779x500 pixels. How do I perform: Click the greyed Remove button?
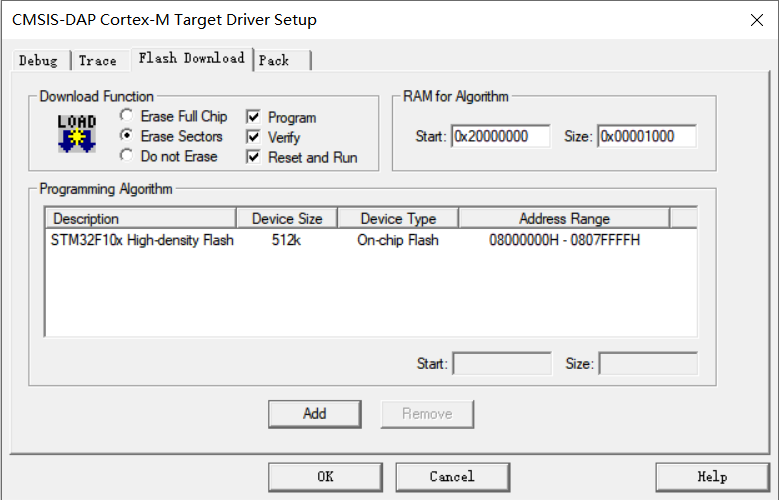coord(427,414)
